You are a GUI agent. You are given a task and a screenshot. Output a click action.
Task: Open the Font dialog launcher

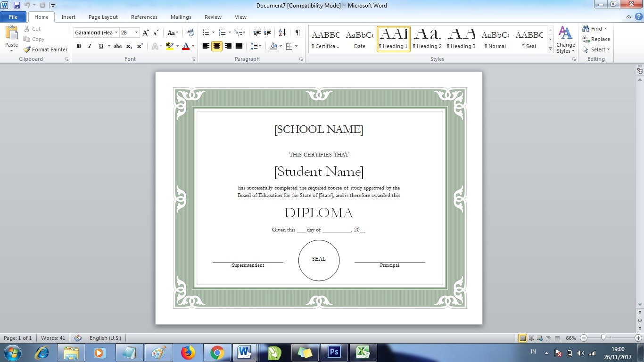(194, 59)
